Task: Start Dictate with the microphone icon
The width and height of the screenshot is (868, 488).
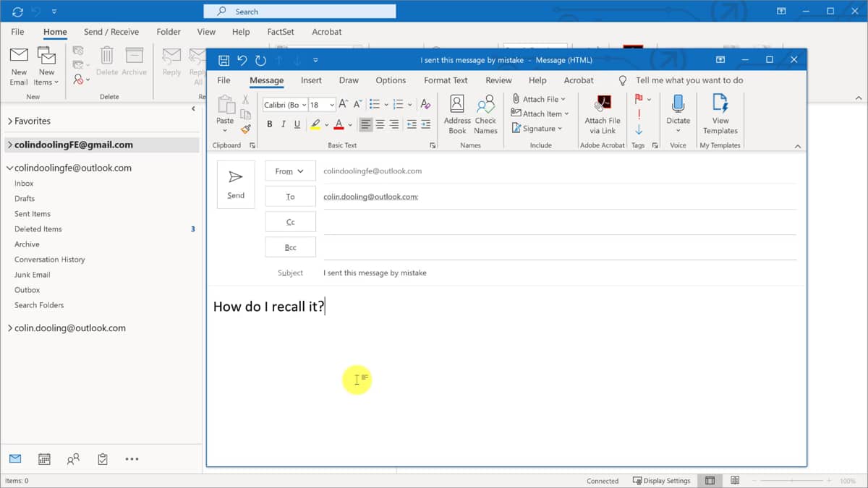Action: pyautogui.click(x=678, y=103)
